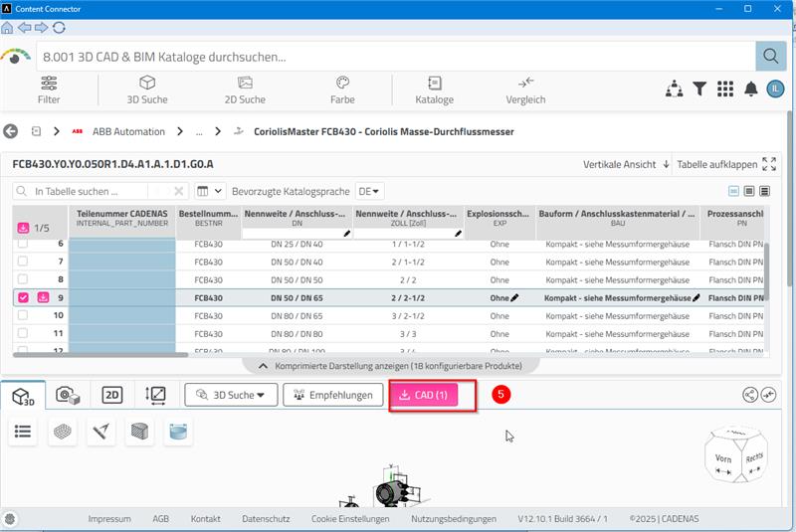796x532 pixels.
Task: Expand Komprimierte Darstellung anzeigen bar
Action: [x=389, y=366]
